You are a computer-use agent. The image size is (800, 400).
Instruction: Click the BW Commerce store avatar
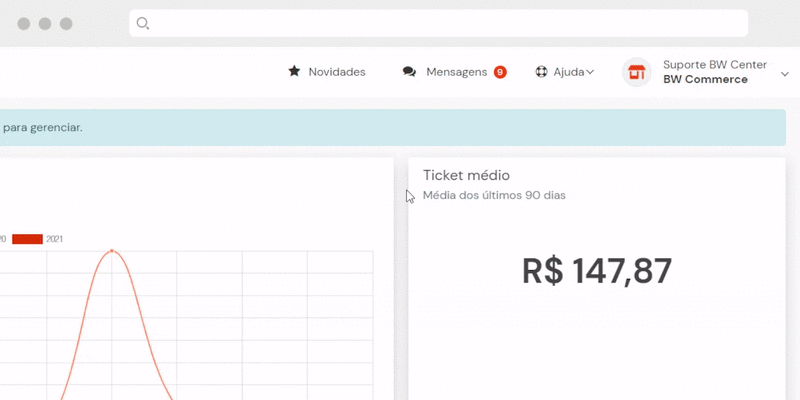pyautogui.click(x=636, y=72)
